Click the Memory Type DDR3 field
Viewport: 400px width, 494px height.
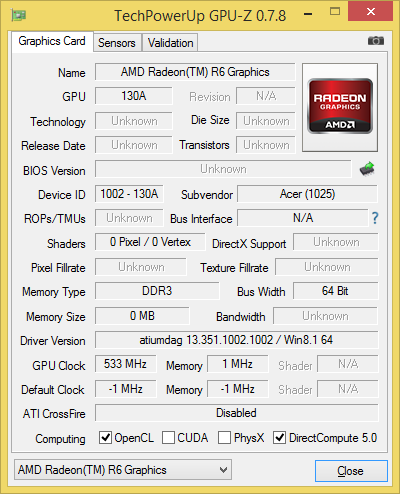pos(157,291)
